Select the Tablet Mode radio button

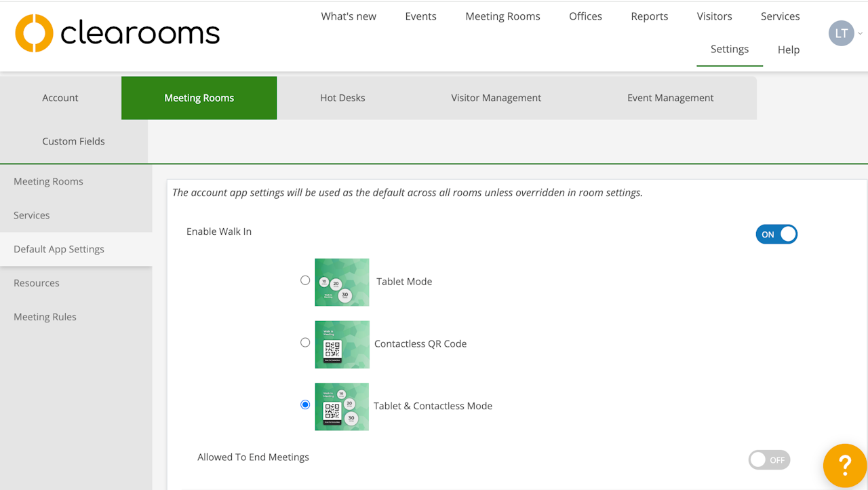click(x=305, y=280)
